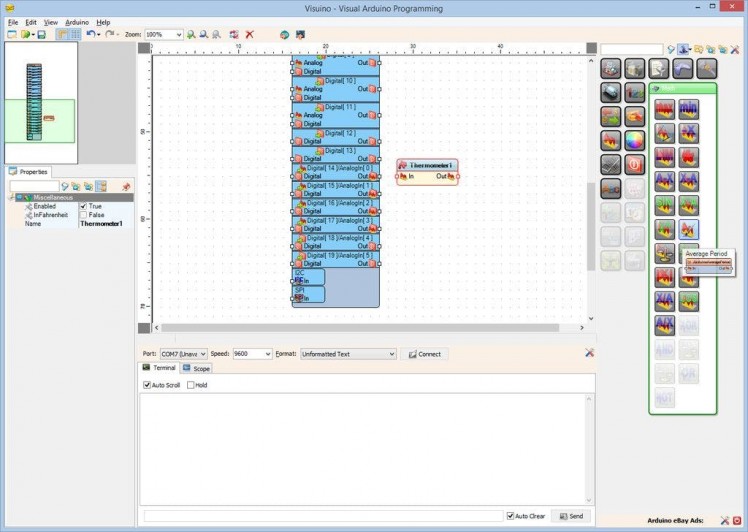Switch to the Scope tab
The image size is (748, 532).
(x=197, y=369)
